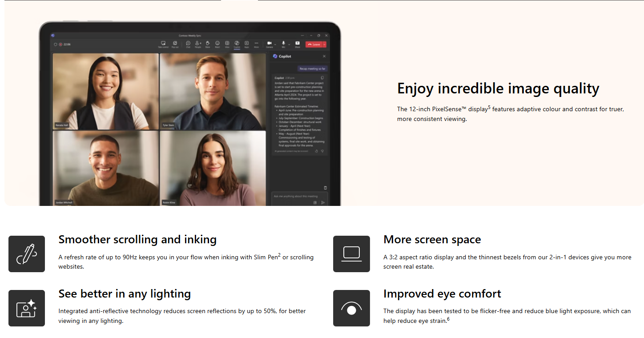Click the 'Ask me anything' Copilot input field

(294, 197)
